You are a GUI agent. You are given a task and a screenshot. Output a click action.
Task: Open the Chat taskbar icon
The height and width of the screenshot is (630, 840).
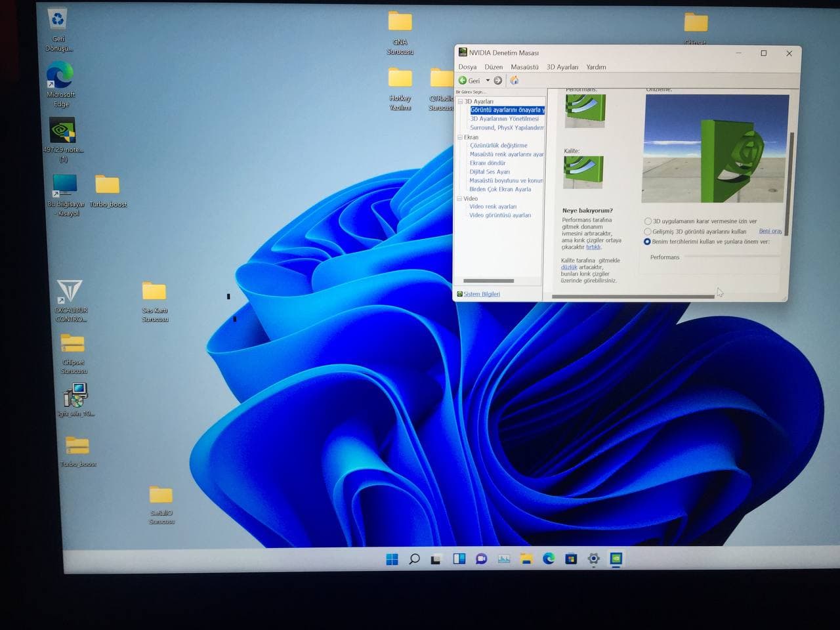coord(482,559)
